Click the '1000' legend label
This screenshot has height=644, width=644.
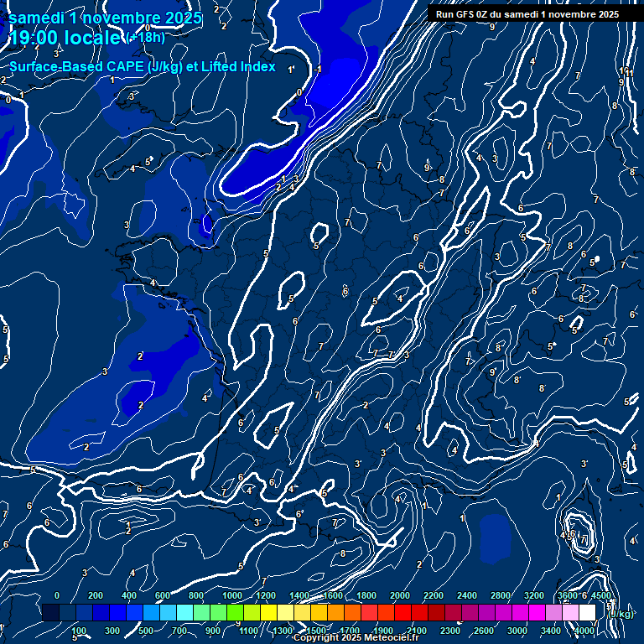[x=232, y=595]
